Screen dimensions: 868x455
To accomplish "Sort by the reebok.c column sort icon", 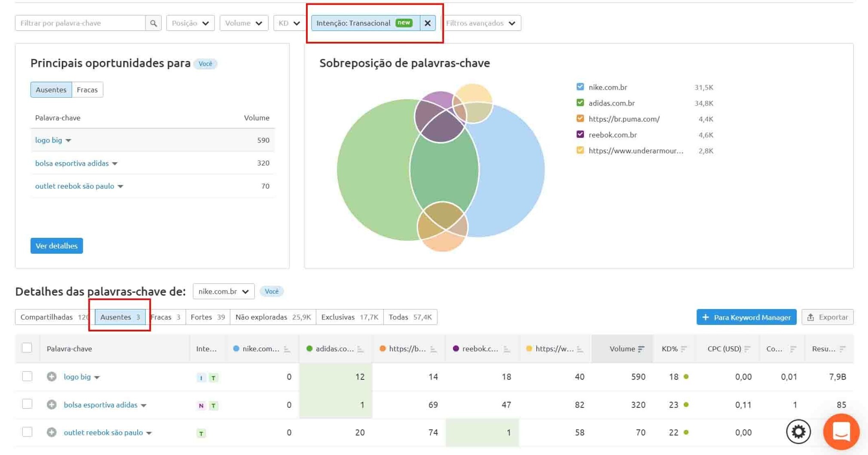I will tap(507, 349).
